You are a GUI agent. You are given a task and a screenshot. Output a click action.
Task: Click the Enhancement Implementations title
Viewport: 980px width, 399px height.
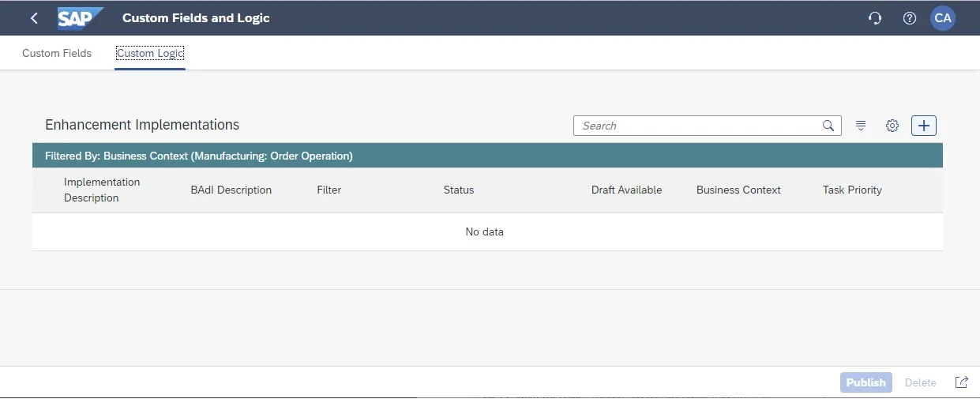pos(142,125)
